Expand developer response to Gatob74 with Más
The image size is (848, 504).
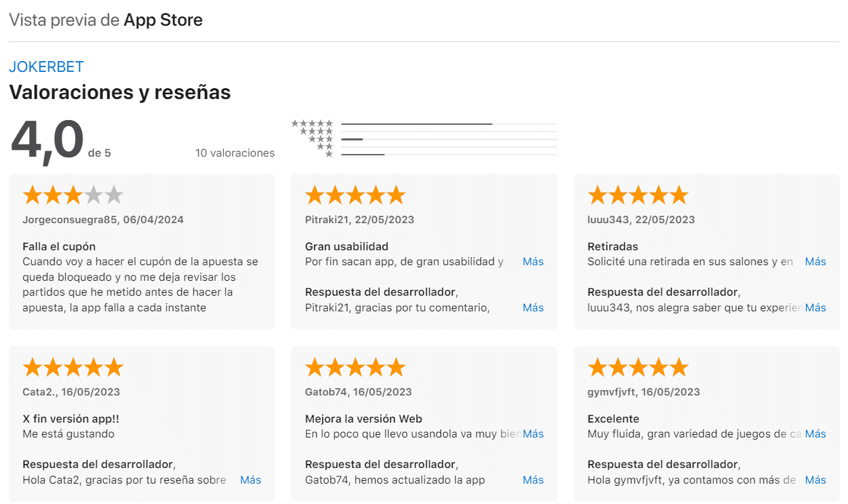pyautogui.click(x=533, y=480)
